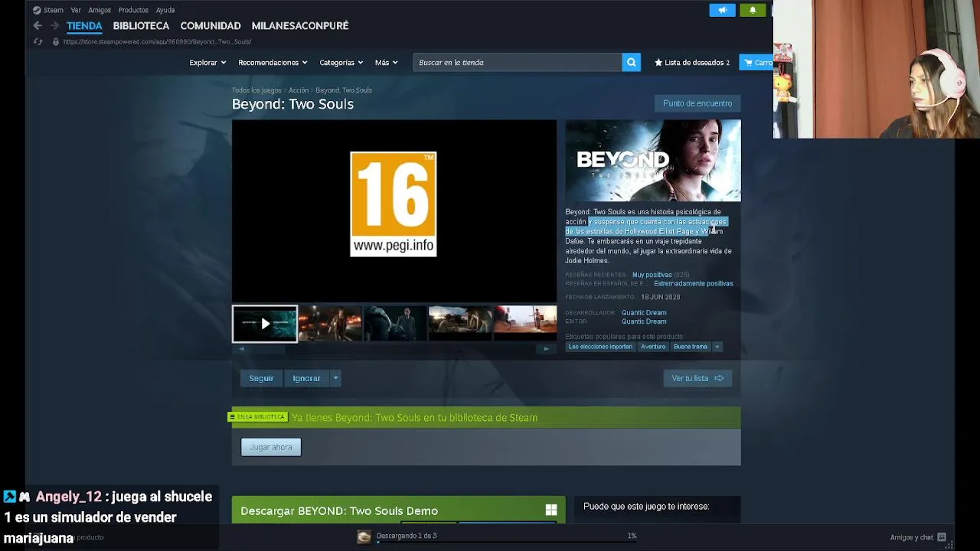The width and height of the screenshot is (980, 551).
Task: Select the Aventura tag
Action: 653,347
